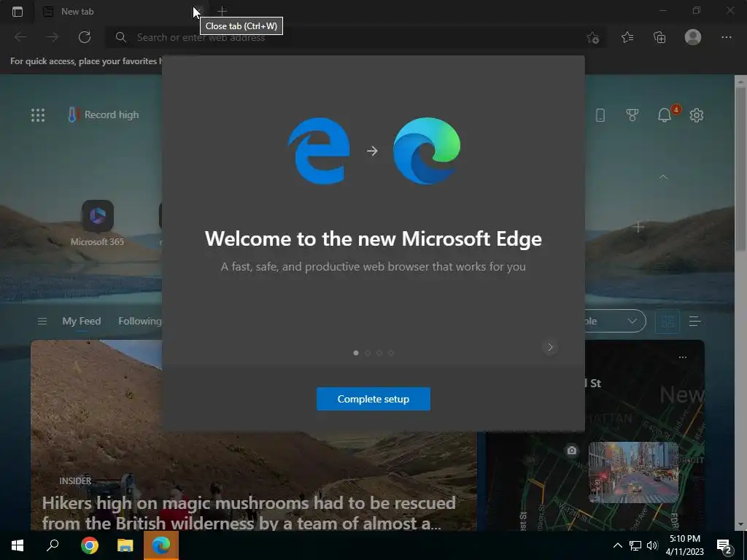Add a quick link with plus icon
Viewport: 747px width, 560px height.
point(638,227)
